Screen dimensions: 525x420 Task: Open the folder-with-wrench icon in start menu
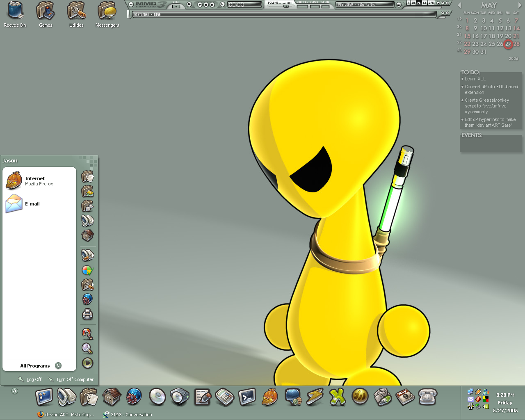87,285
